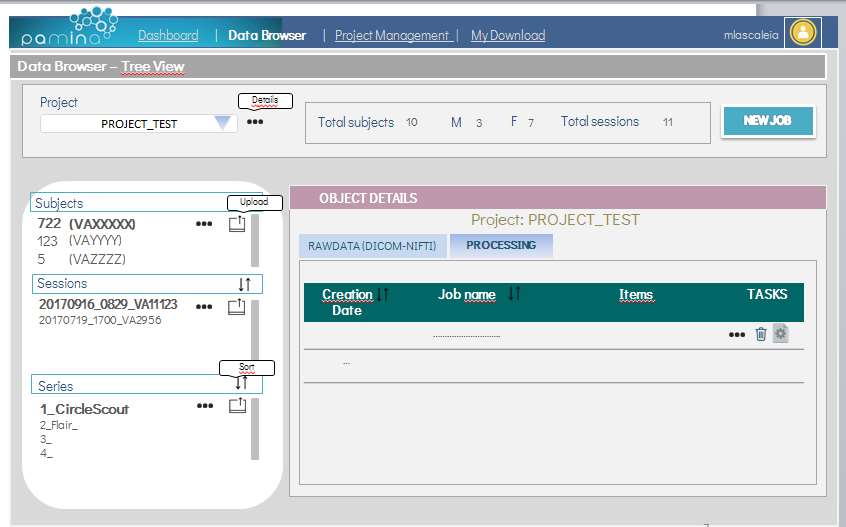Click the Subjects list scrollbar
Viewport: 846px width, 527px height.
(254, 240)
